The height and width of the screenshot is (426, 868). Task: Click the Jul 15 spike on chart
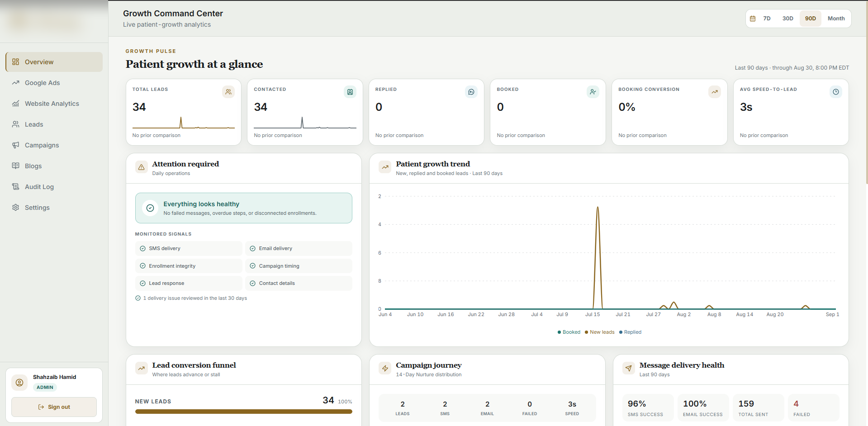(598, 258)
